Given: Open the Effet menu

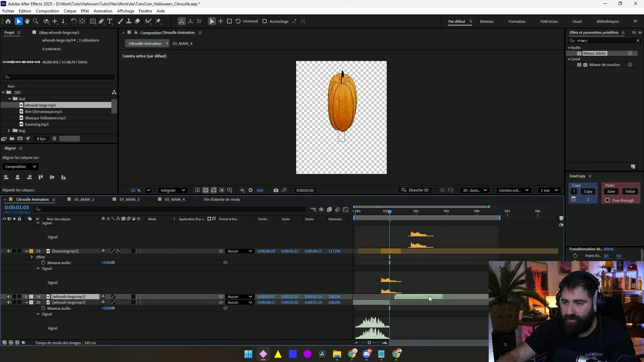Looking at the screenshot, I should pos(85,11).
